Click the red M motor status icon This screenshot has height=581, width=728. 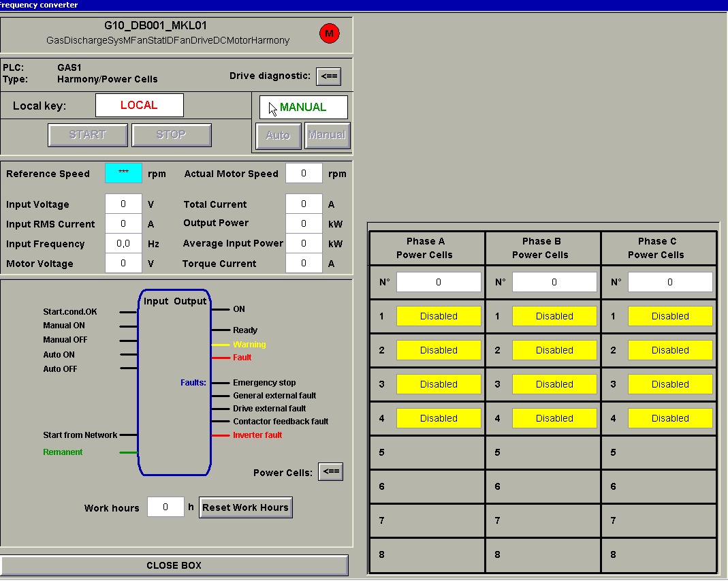tap(330, 33)
